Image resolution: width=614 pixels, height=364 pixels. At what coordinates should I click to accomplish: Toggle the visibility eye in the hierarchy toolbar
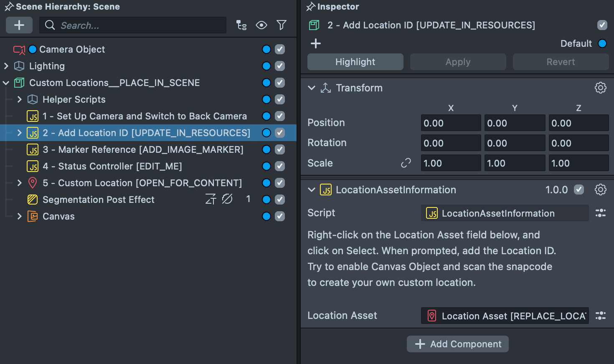pos(261,25)
